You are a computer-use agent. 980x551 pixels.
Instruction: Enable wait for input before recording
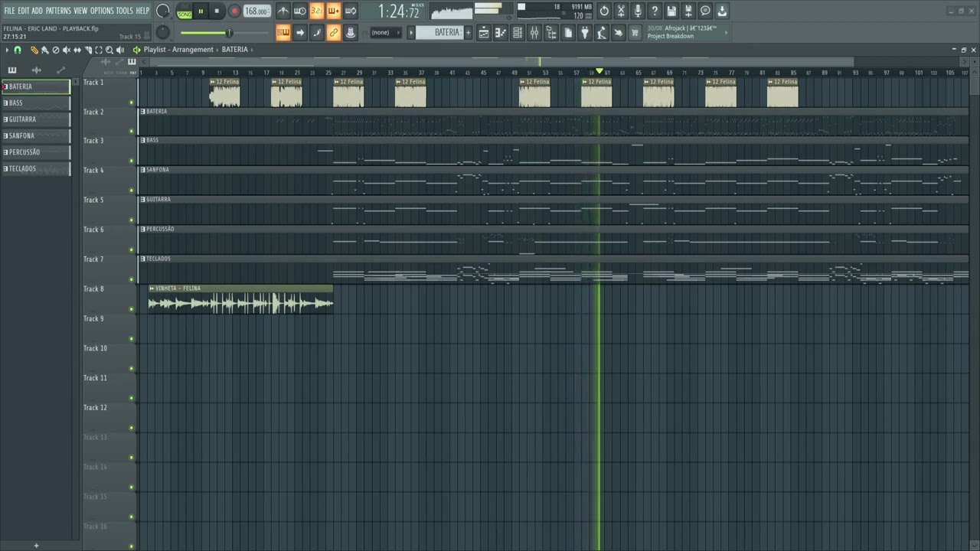[x=299, y=11]
